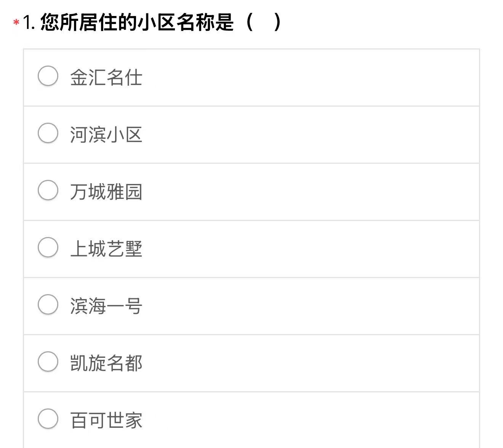The width and height of the screenshot is (503, 448).
Task: Click the empty answer brackets in the title
Action: click(x=264, y=22)
